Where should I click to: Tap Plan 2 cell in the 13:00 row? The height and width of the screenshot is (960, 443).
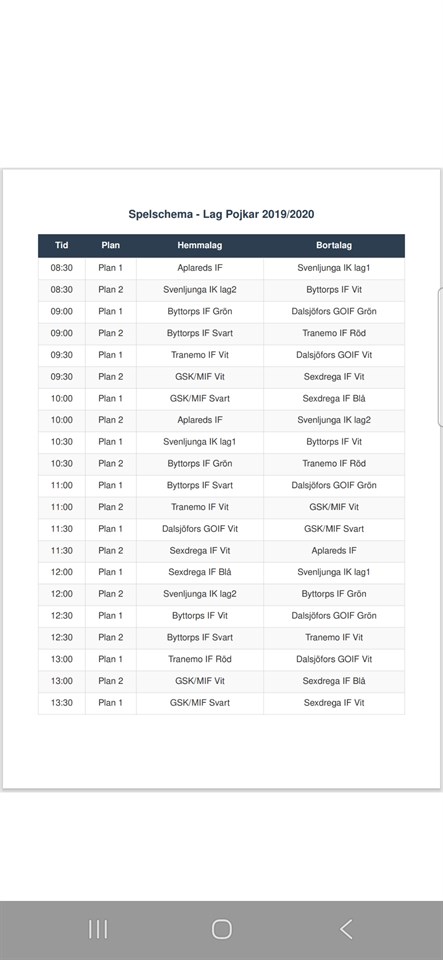coord(111,681)
